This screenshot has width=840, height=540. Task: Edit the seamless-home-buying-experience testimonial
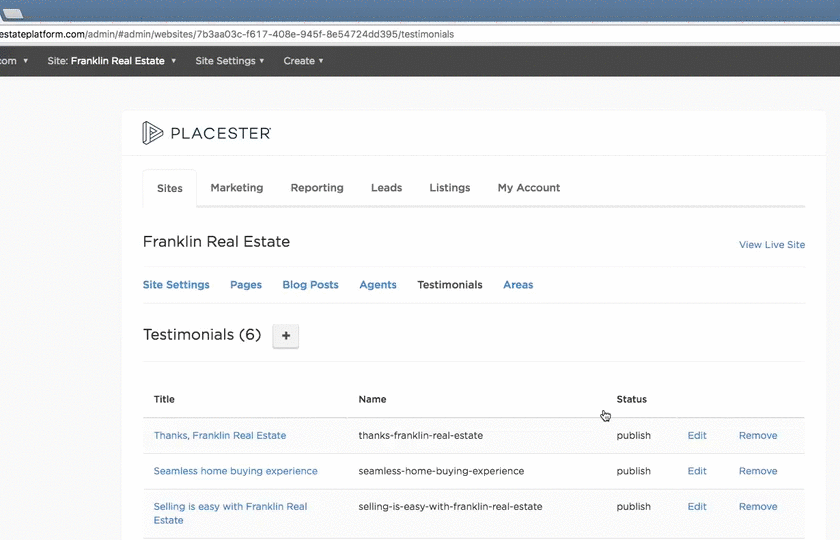point(696,471)
